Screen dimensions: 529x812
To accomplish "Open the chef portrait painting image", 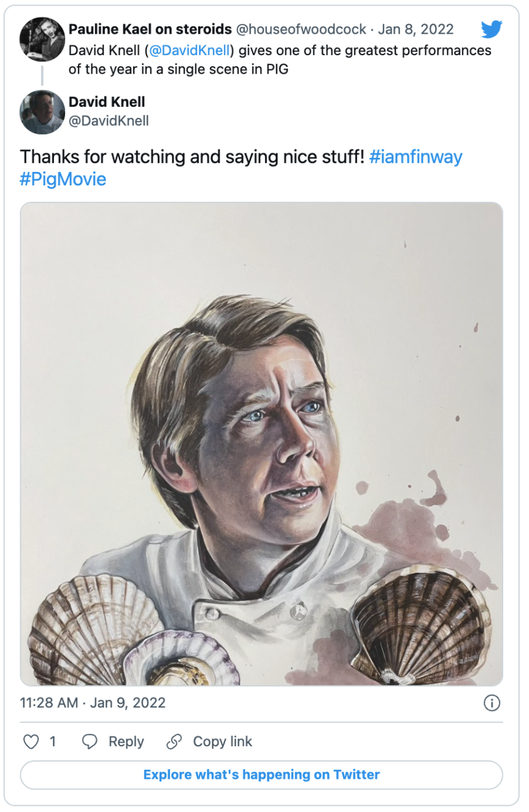I will click(261, 444).
